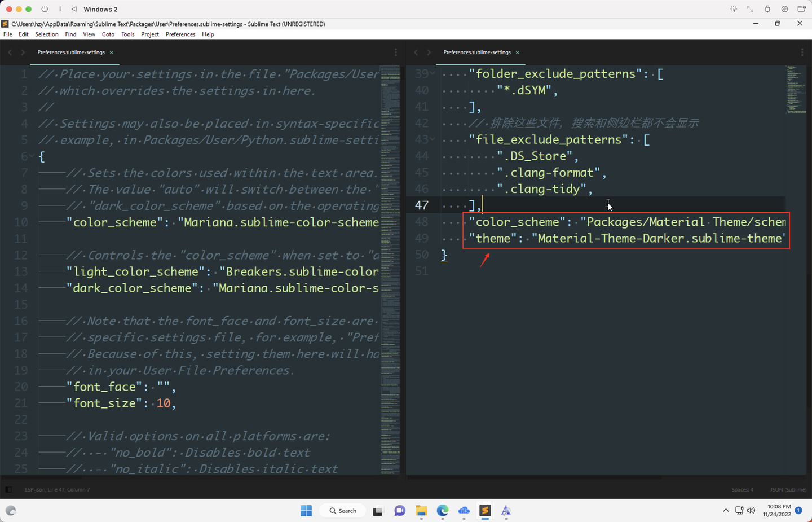The height and width of the screenshot is (522, 812).
Task: Switch to the right pane's Preferences.sublime-settings tab
Action: [x=476, y=52]
